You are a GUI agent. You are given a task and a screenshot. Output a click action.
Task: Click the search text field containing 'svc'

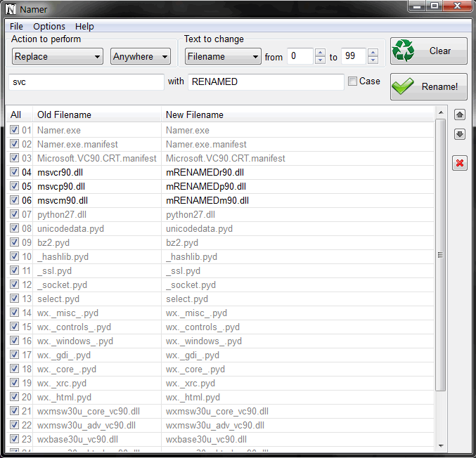pos(86,81)
